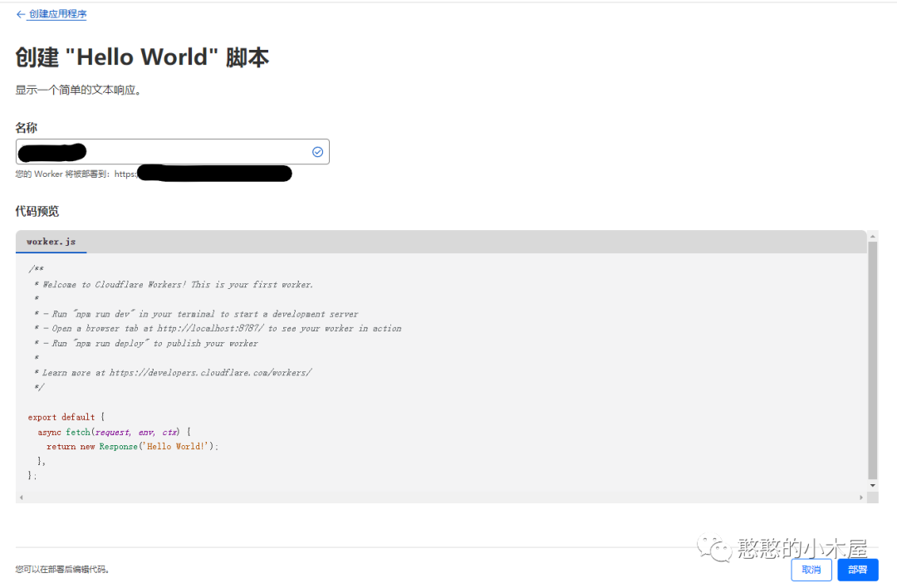Click the right arrow of the horizontal scrollbar
The height and width of the screenshot is (588, 897).
(861, 496)
